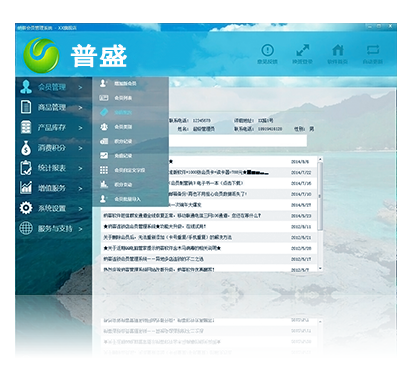Viewport: 415px width, 370px height.
Task: Click the highlighted blue tag submenu icon
Action: (x=104, y=112)
